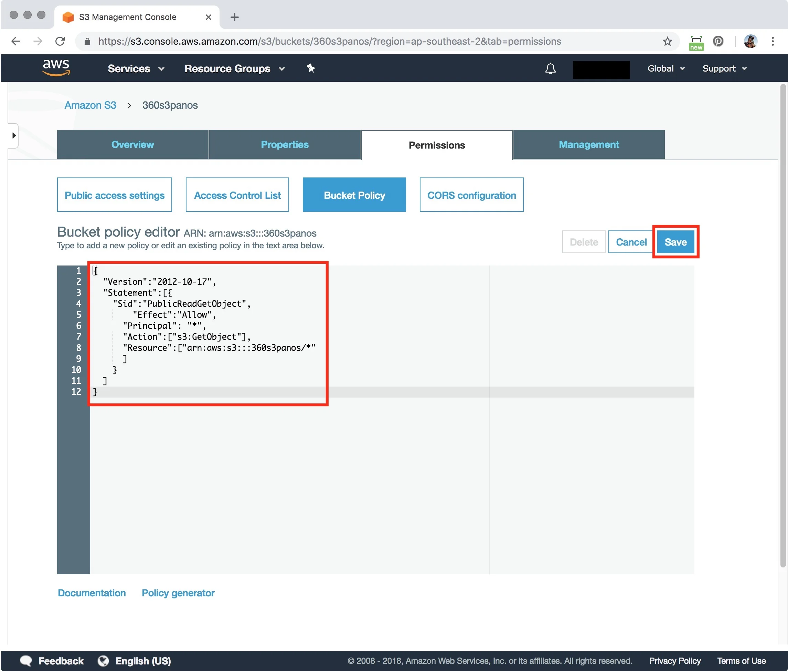Open a new browser tab with plus

[x=235, y=17]
